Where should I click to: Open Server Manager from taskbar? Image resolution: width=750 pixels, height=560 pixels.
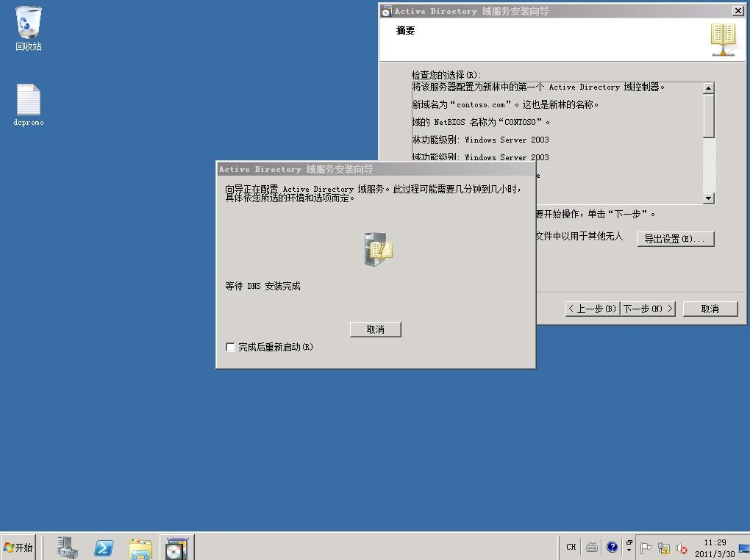click(x=68, y=547)
